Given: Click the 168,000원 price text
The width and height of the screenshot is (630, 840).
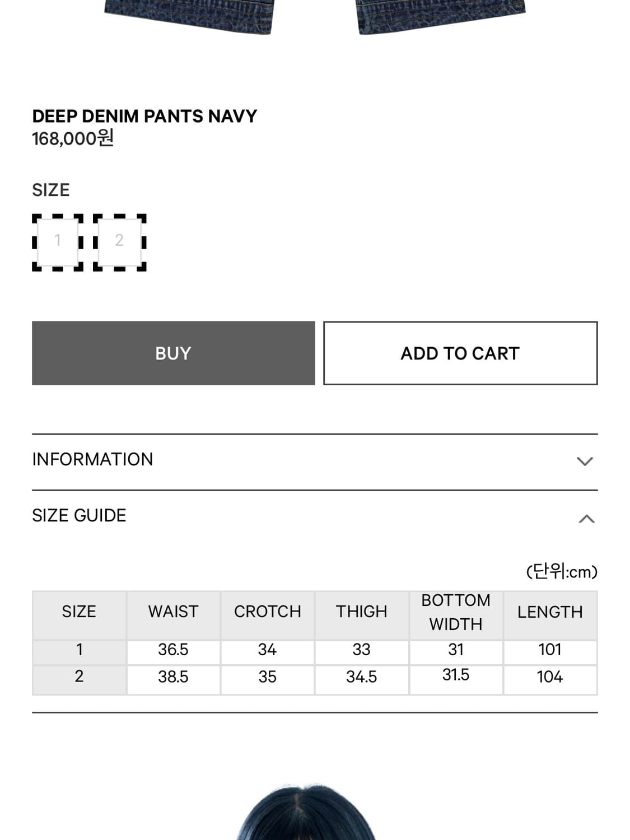Looking at the screenshot, I should click(x=73, y=138).
